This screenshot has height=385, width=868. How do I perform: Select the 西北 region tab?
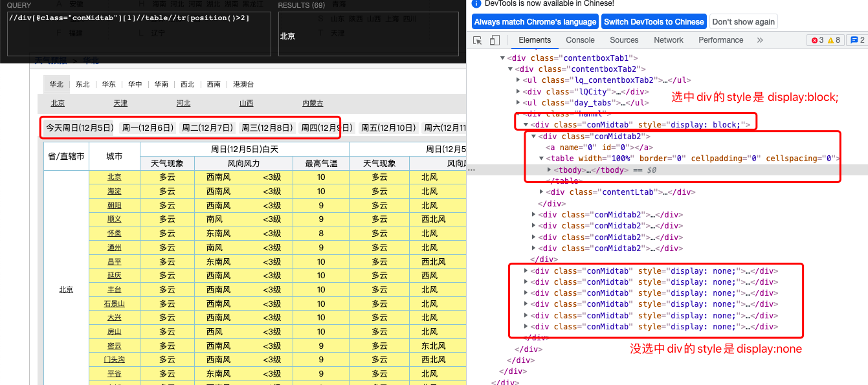[187, 84]
